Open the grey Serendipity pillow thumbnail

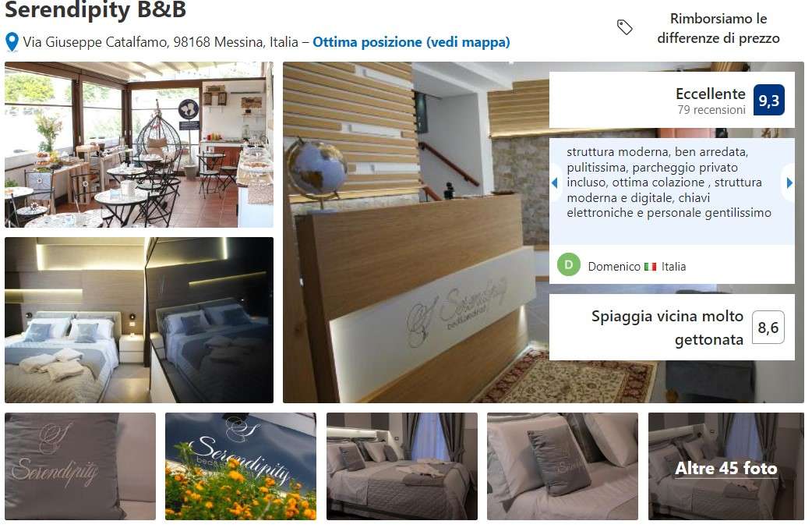80,466
